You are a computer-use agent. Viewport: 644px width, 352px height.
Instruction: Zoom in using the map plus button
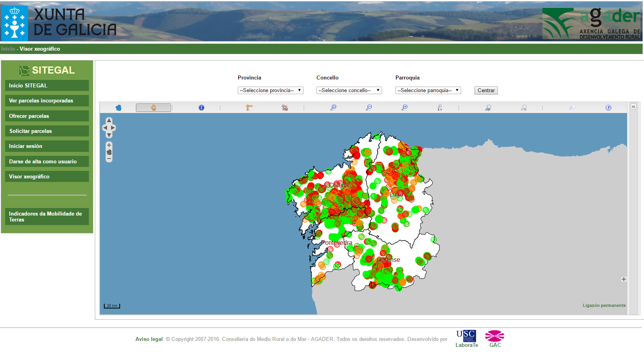(109, 145)
